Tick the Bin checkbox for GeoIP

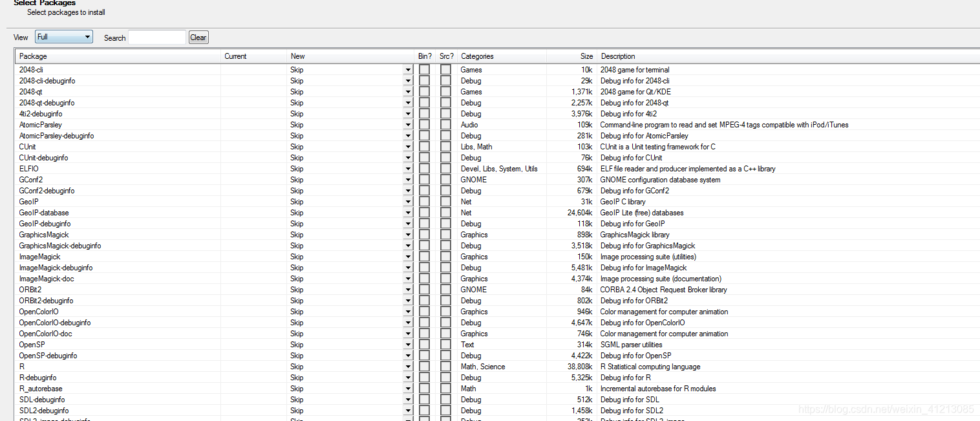[424, 202]
